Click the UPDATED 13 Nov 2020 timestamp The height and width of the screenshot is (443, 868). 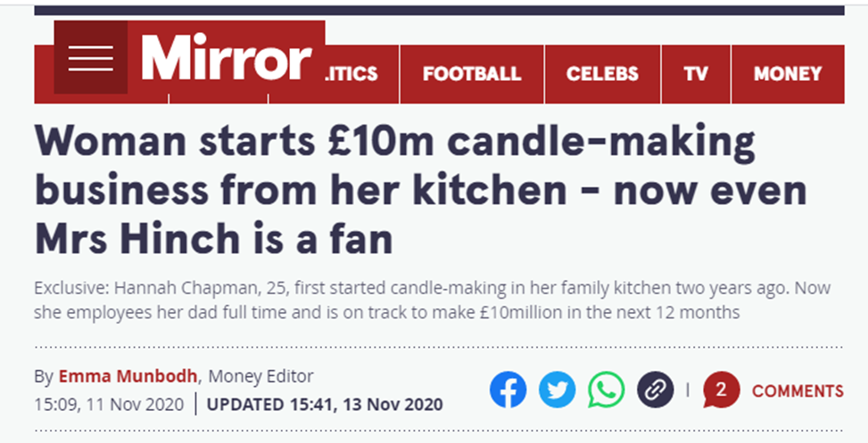324,403
